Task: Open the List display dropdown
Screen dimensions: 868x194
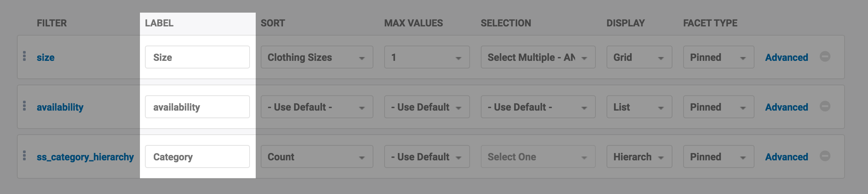Action: coord(639,107)
